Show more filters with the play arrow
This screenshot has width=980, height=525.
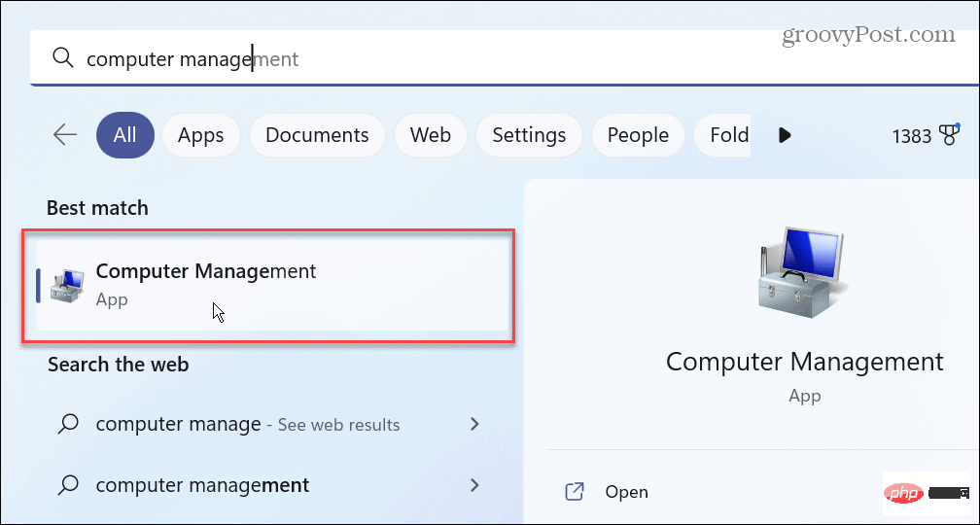[x=785, y=135]
